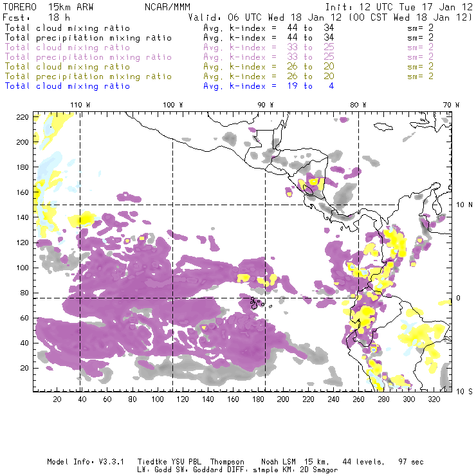Click 'Avg. k-index = 33 to 25' on purple cloud row
Screen dimensions: 476x476
tap(269, 48)
